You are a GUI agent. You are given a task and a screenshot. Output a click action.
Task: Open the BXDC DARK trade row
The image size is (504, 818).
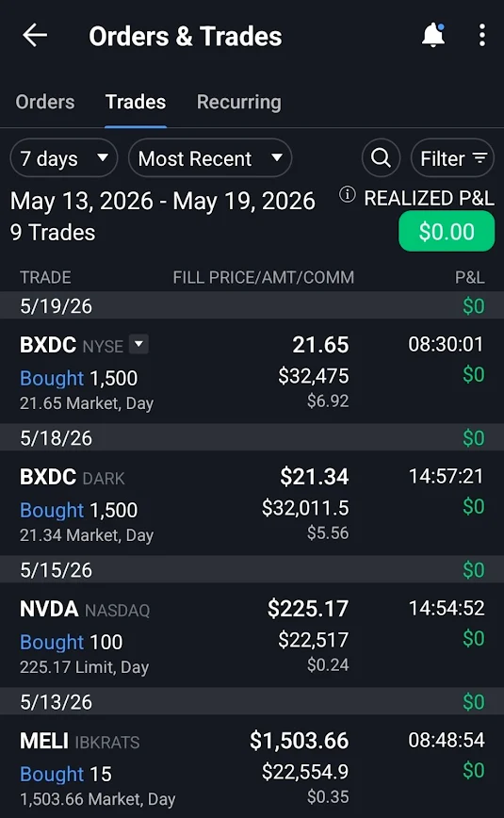pos(252,503)
